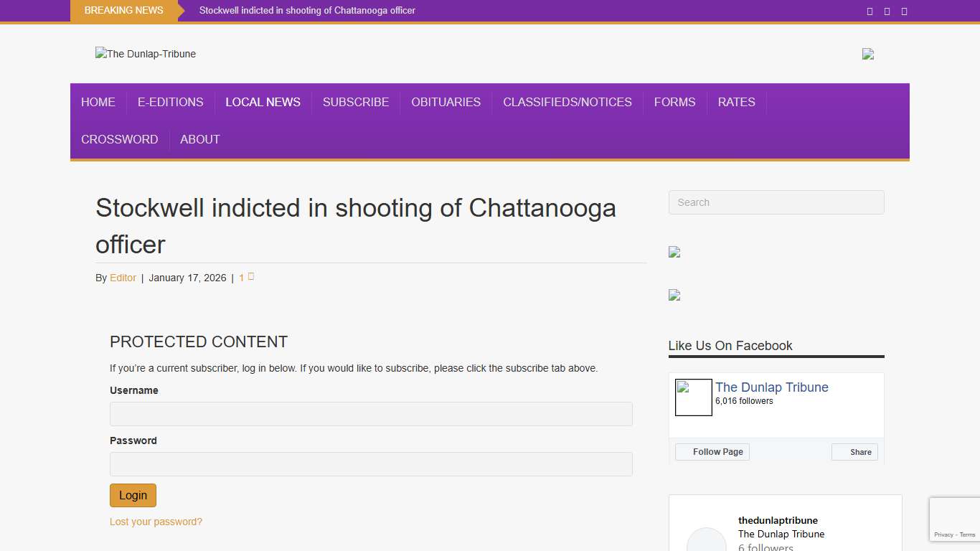Image resolution: width=980 pixels, height=551 pixels.
Task: Follow The Dunlap Tribune link in Facebook widget
Action: coord(771,387)
